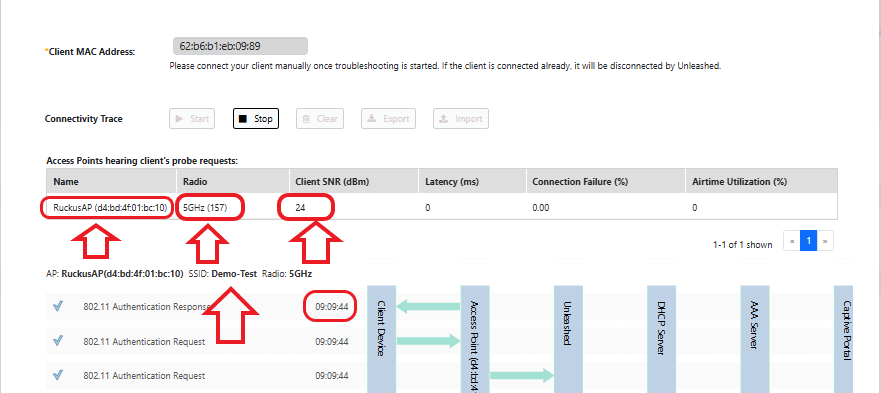This screenshot has height=393, width=881.
Task: Go to next page of results
Action: pyautogui.click(x=825, y=241)
